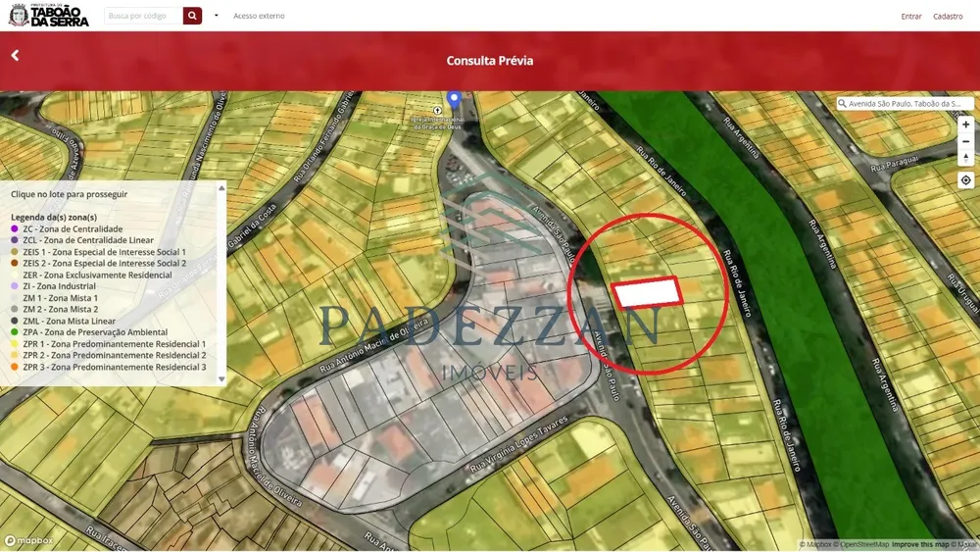Click 'ZEIS 2 - Zona Especial de Interesse Social 2' text

105,263
